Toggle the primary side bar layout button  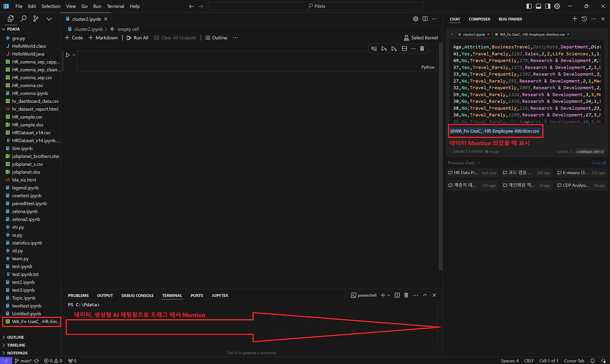(x=529, y=6)
